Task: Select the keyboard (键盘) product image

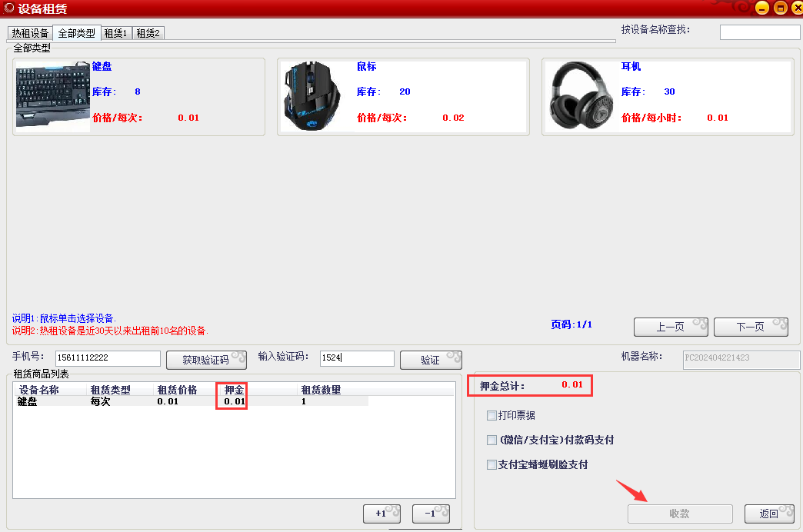Action: click(52, 95)
